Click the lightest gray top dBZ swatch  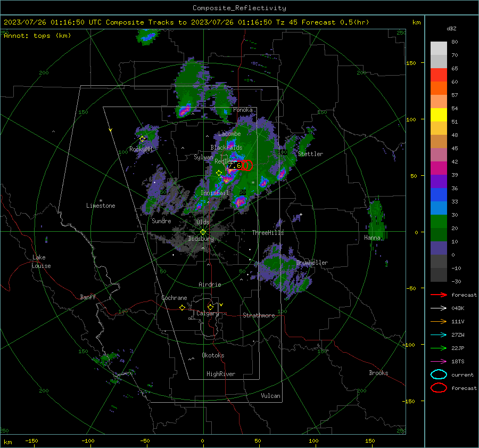(439, 48)
